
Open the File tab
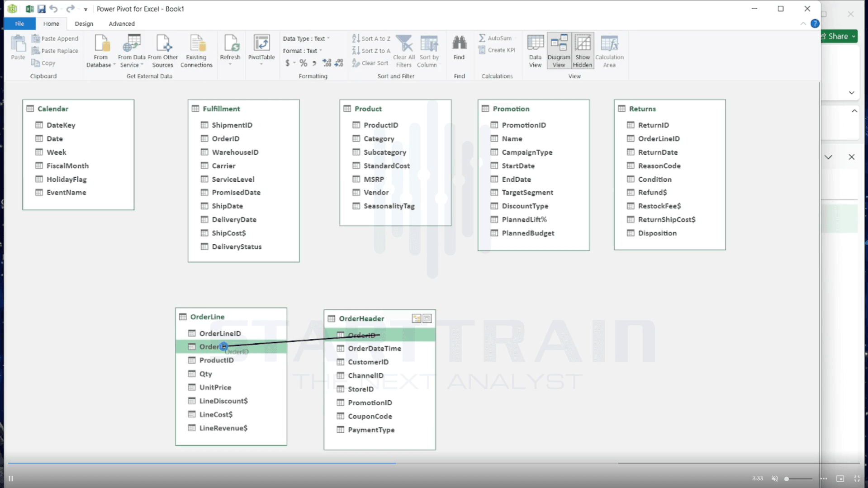(x=19, y=24)
